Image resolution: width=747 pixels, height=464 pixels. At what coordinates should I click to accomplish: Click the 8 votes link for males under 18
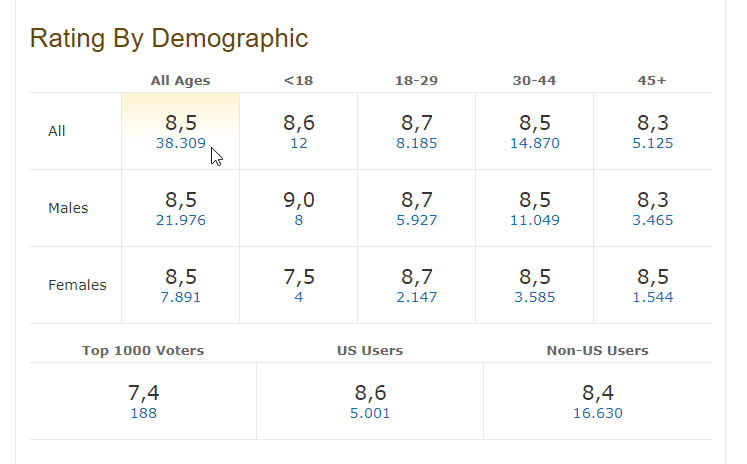299,221
